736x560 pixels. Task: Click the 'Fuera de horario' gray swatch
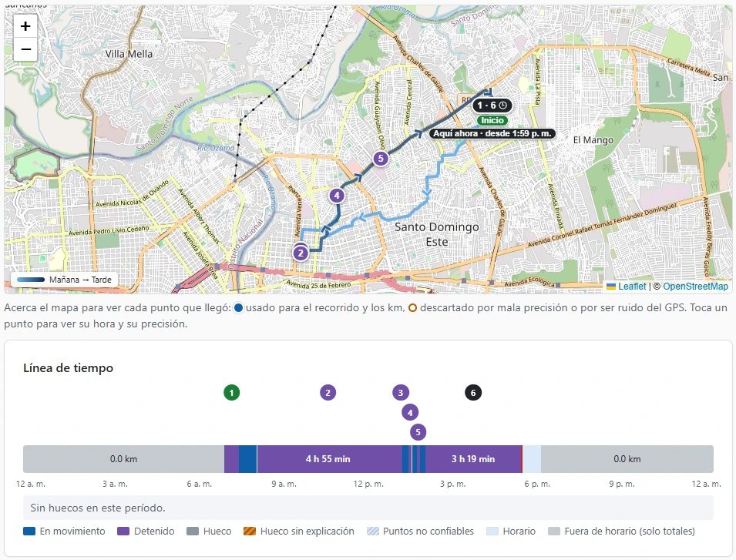tap(554, 531)
